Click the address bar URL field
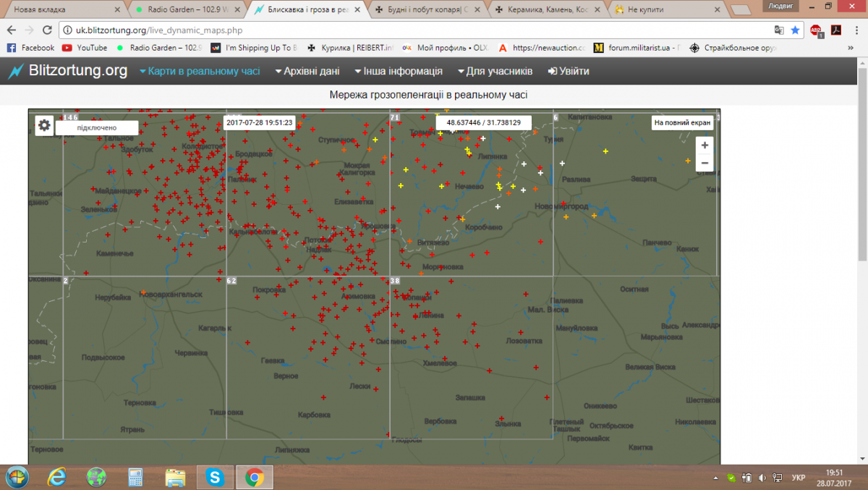Viewport: 868px width, 490px height. point(416,30)
